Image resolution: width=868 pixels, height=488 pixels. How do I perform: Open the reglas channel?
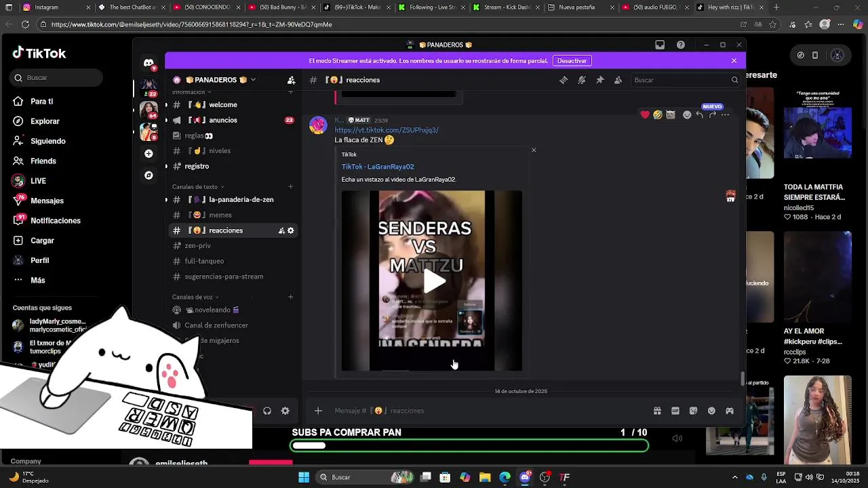(x=233, y=136)
